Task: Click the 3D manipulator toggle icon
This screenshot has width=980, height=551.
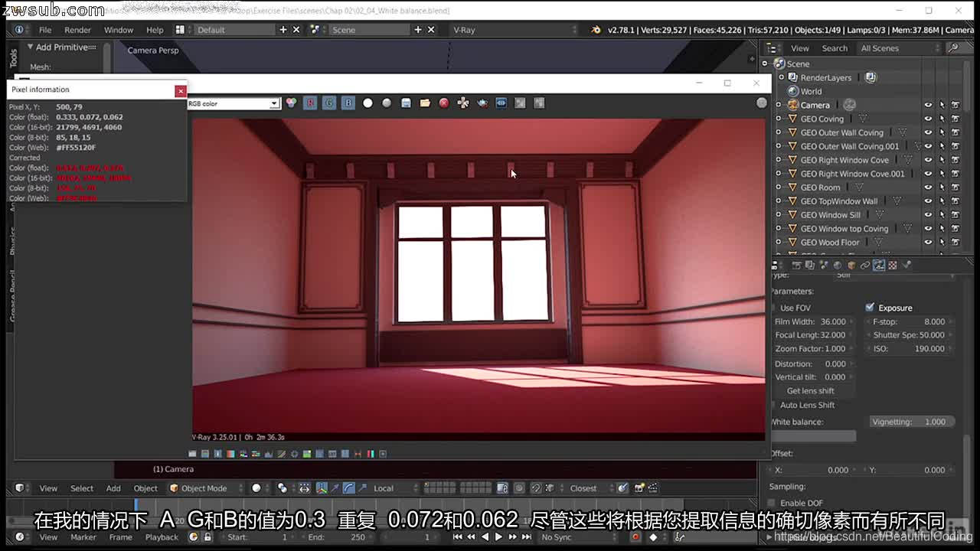Action: click(322, 488)
